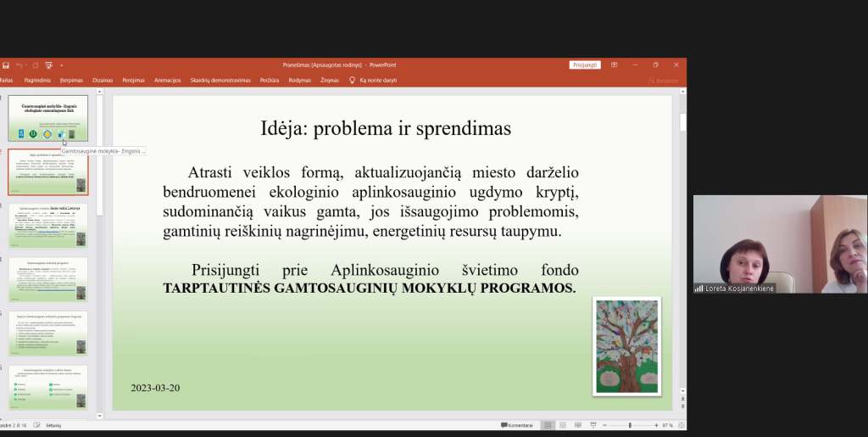Go to the next slide via double-arrow button
The height and width of the screenshot is (437, 868).
682,406
